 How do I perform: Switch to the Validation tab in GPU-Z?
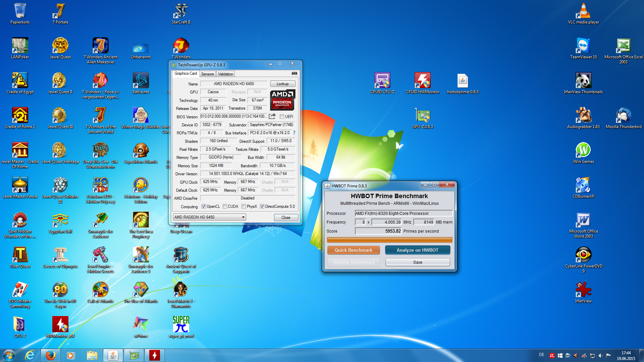tap(225, 74)
